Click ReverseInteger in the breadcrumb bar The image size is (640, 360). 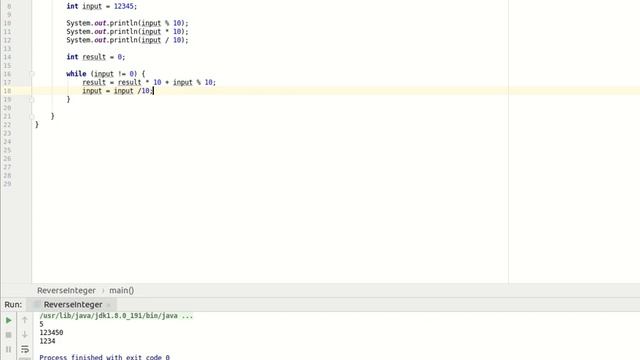(x=66, y=290)
